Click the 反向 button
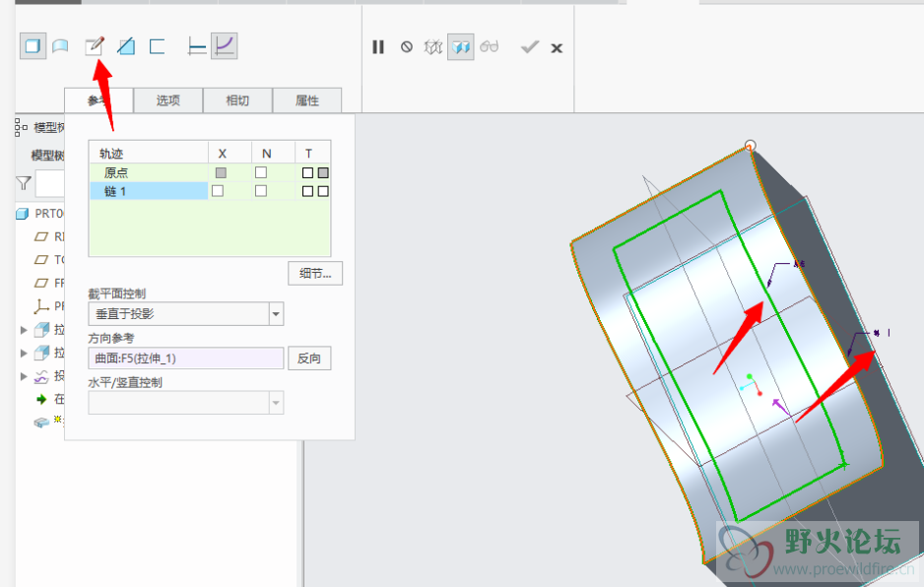924x587 pixels. pos(309,359)
